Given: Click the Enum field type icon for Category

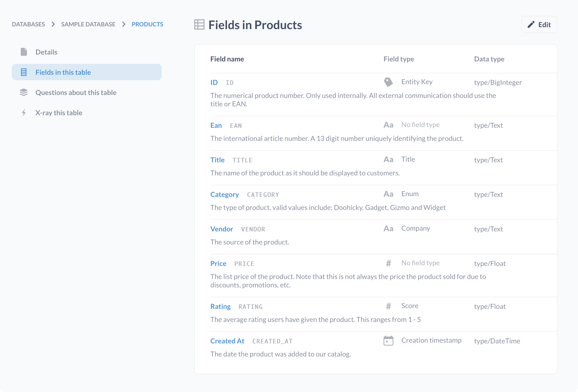Looking at the screenshot, I should (388, 194).
